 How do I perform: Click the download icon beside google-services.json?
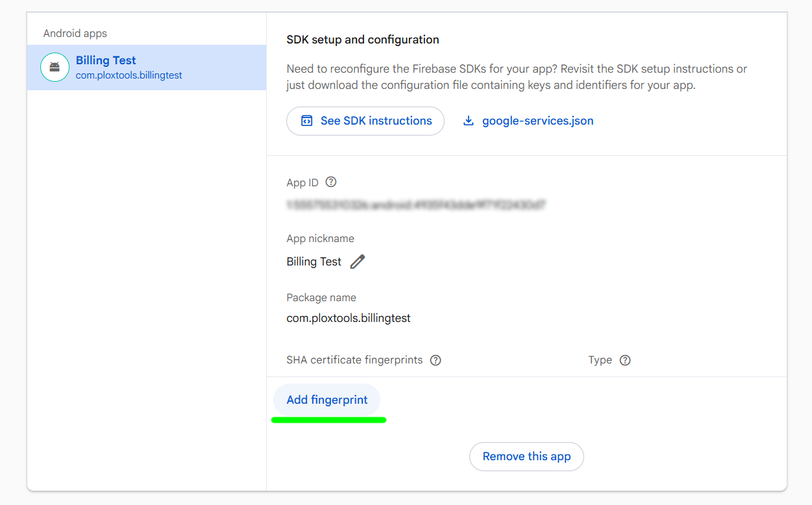(x=468, y=121)
